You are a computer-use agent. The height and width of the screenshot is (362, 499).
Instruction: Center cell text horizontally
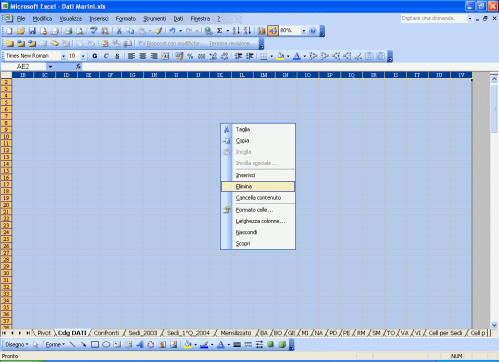coord(143,56)
